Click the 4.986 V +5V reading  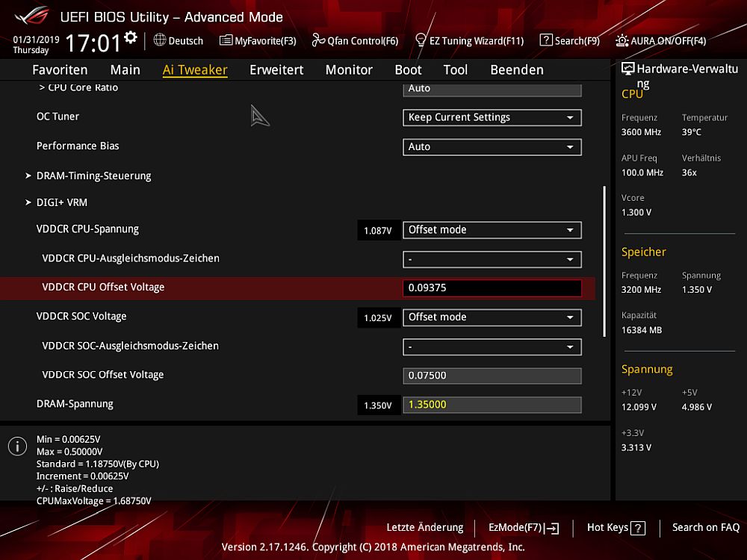click(x=696, y=407)
